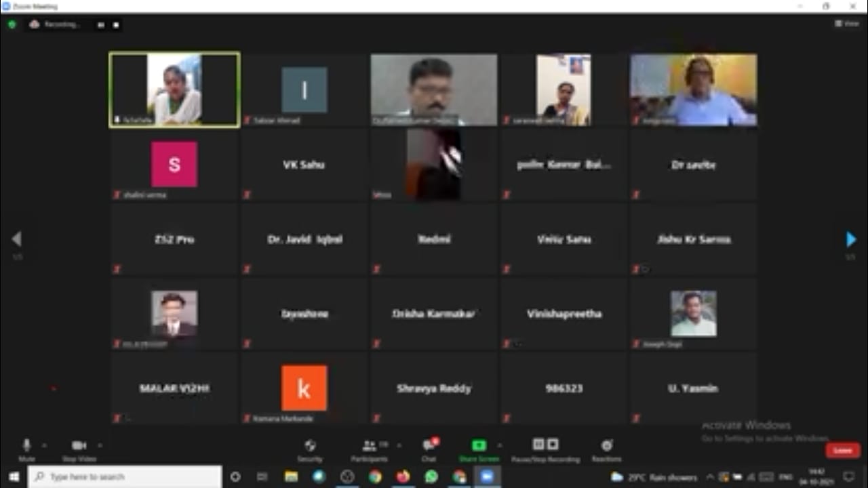The image size is (868, 488).
Task: Select the VK Sahu participant tile
Action: click(304, 165)
